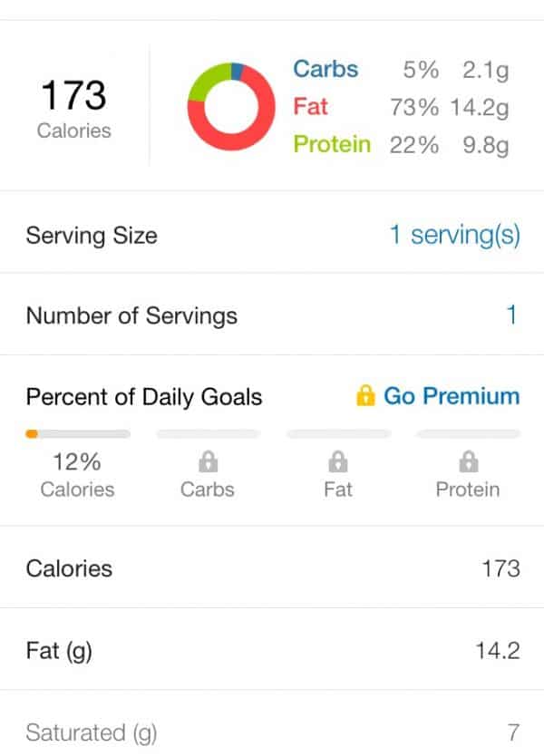
Task: Select the Number of Servings row label
Action: pyautogui.click(x=131, y=315)
